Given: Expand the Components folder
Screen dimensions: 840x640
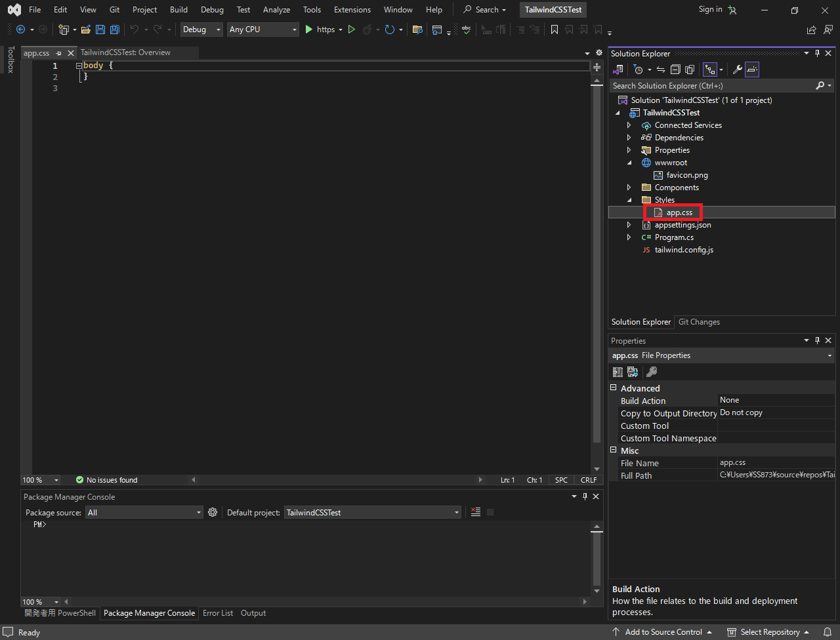Looking at the screenshot, I should tap(629, 188).
